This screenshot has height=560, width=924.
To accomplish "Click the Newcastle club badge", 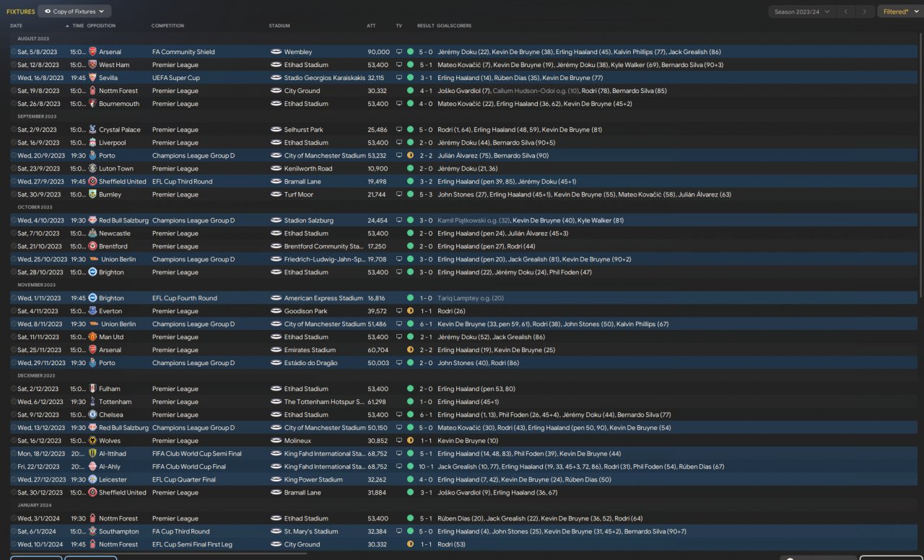I will tap(92, 234).
